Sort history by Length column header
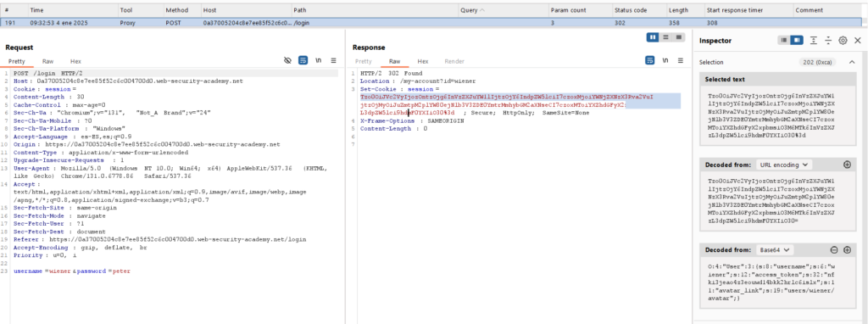868x324 pixels. pyautogui.click(x=685, y=10)
